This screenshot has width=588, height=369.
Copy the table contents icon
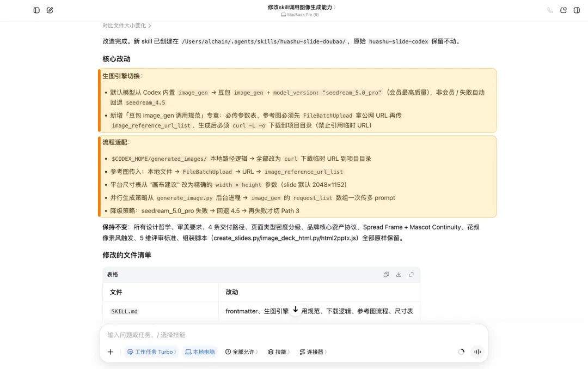coord(386,274)
